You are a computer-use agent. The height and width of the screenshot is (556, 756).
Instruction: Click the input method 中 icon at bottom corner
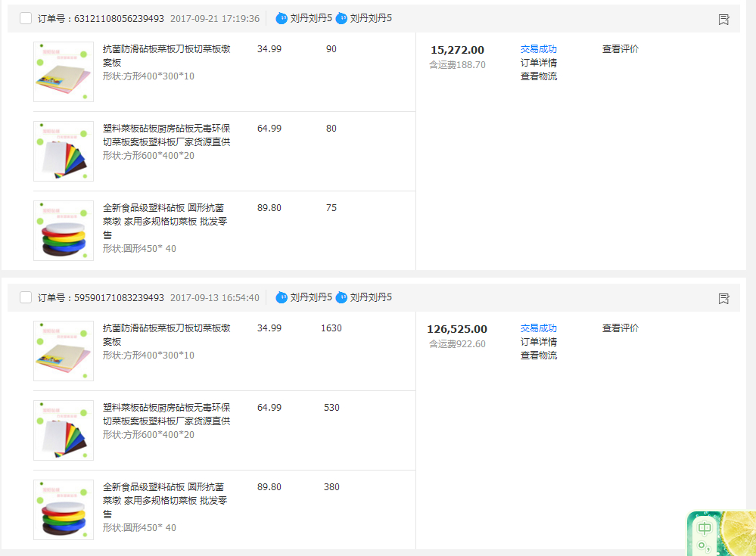[x=705, y=529]
